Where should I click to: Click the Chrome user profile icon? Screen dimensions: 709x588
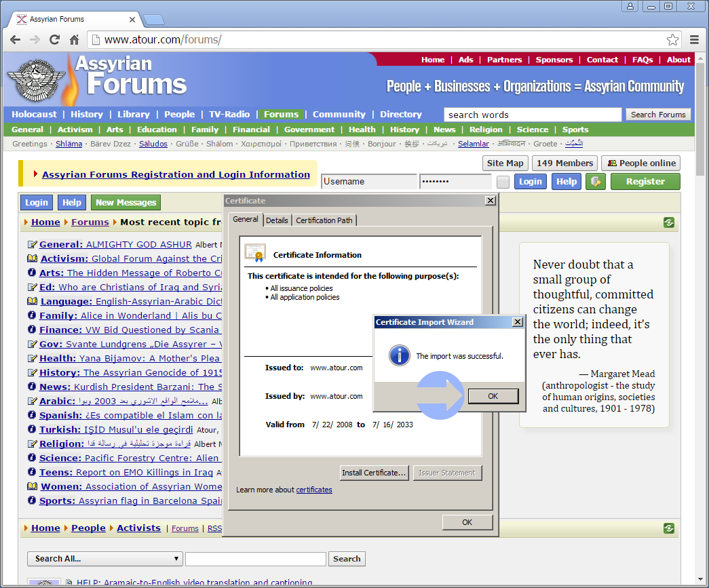point(630,6)
